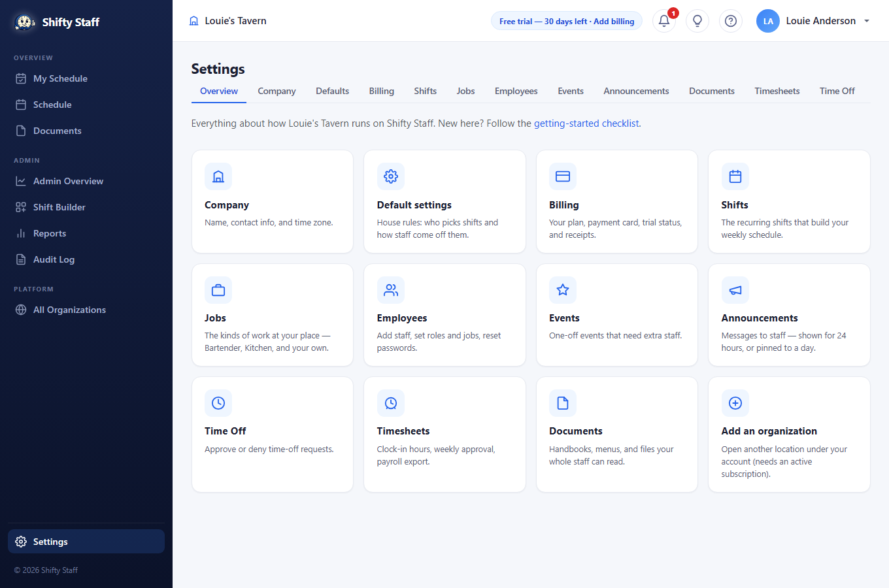Viewport: 889px width, 588px height.
Task: Click the Shifty Staff brand name
Action: tap(71, 22)
